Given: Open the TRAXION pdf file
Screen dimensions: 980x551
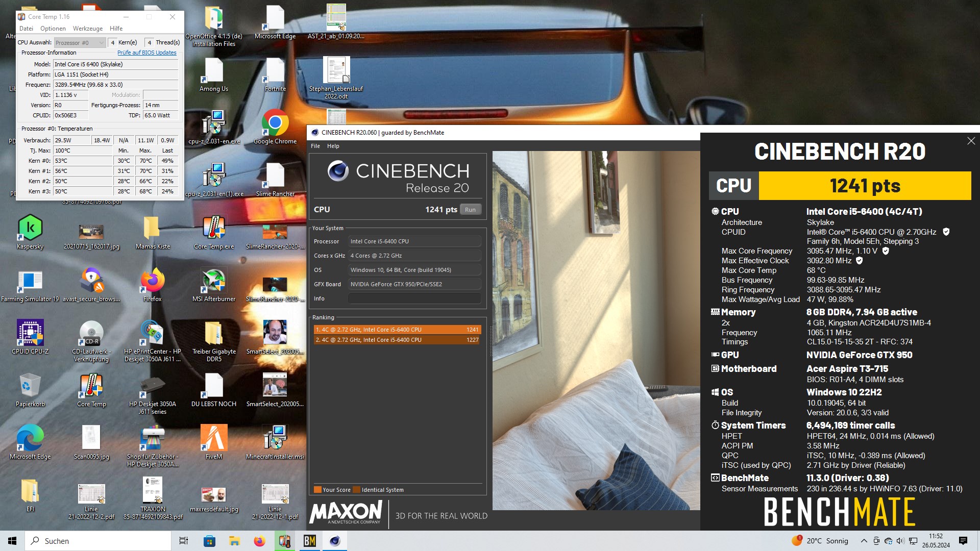Looking at the screenshot, I should (153, 498).
